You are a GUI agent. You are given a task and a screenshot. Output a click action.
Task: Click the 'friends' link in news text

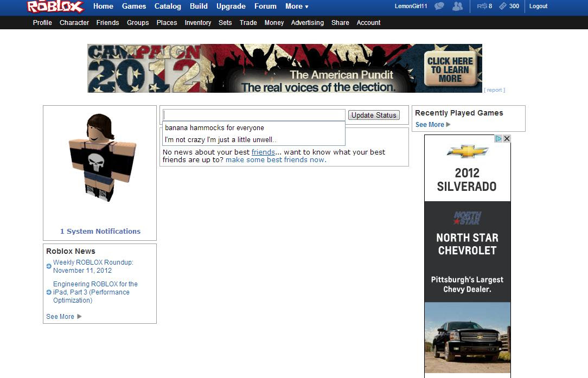tap(263, 152)
